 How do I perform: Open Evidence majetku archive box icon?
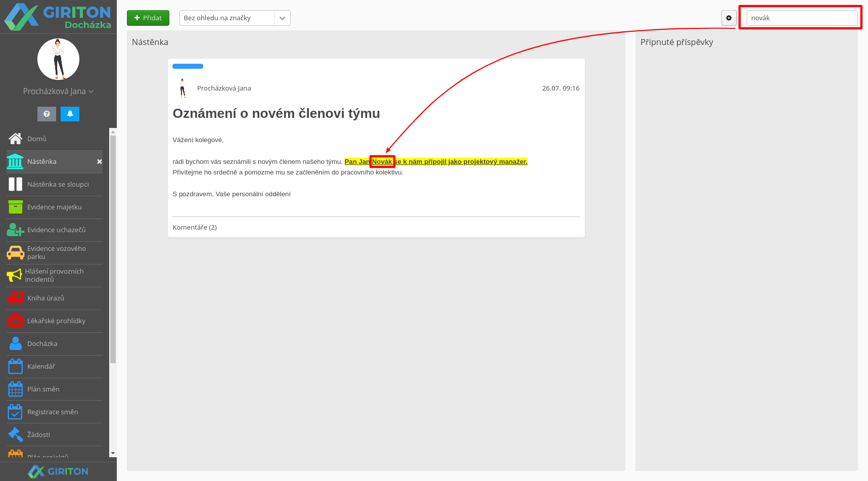15,207
